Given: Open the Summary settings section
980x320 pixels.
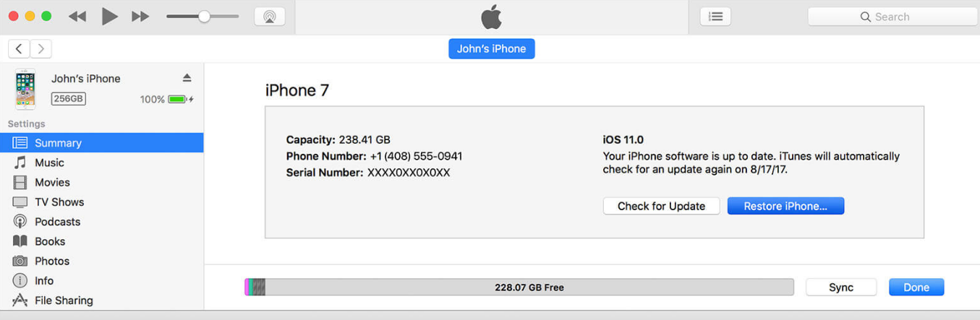Looking at the screenshot, I should coord(101,143).
